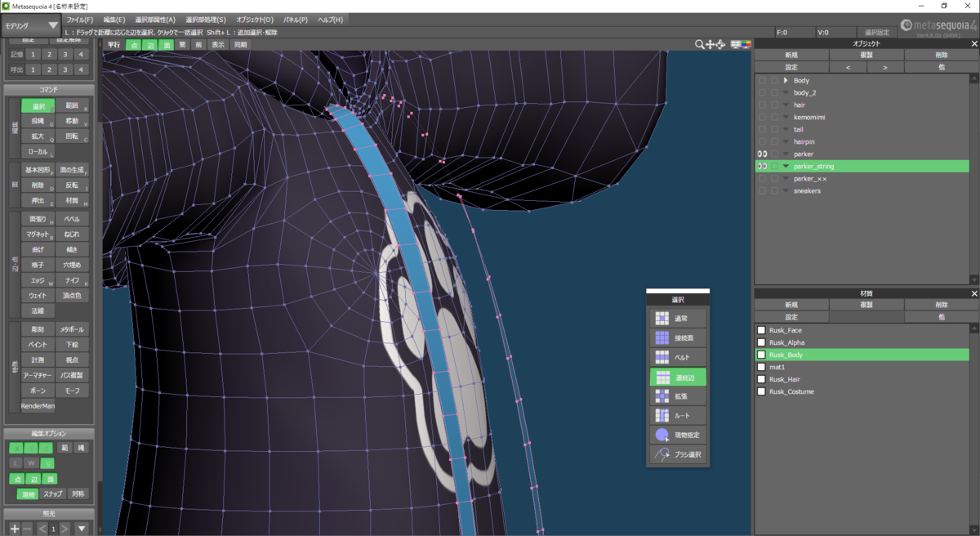
Task: Activate 連続辺 continuous-edge selection mode
Action: [678, 377]
